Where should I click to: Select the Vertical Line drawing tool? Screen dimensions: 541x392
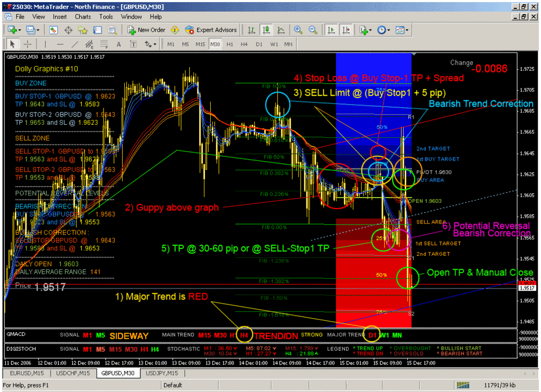45,44
